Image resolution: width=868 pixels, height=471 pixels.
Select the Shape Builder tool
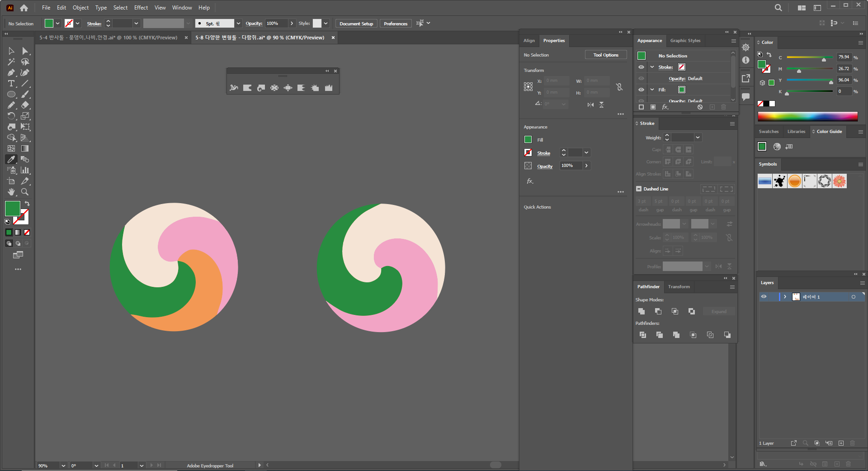point(11,138)
